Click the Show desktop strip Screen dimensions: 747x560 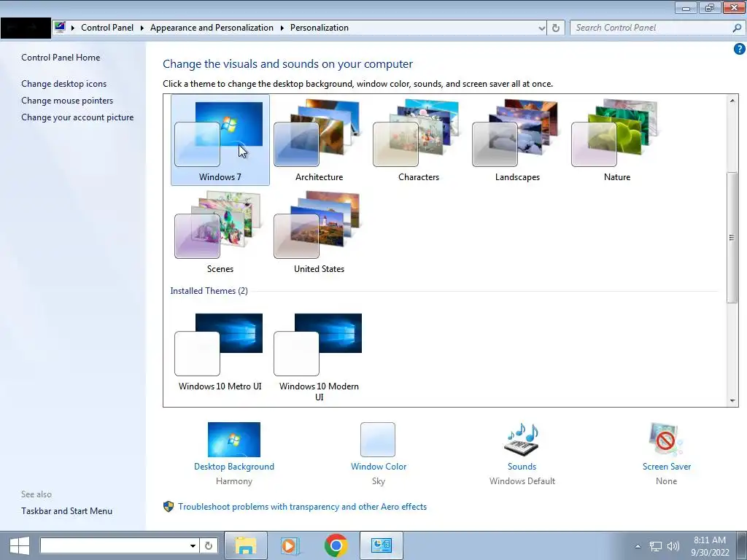coord(741,545)
